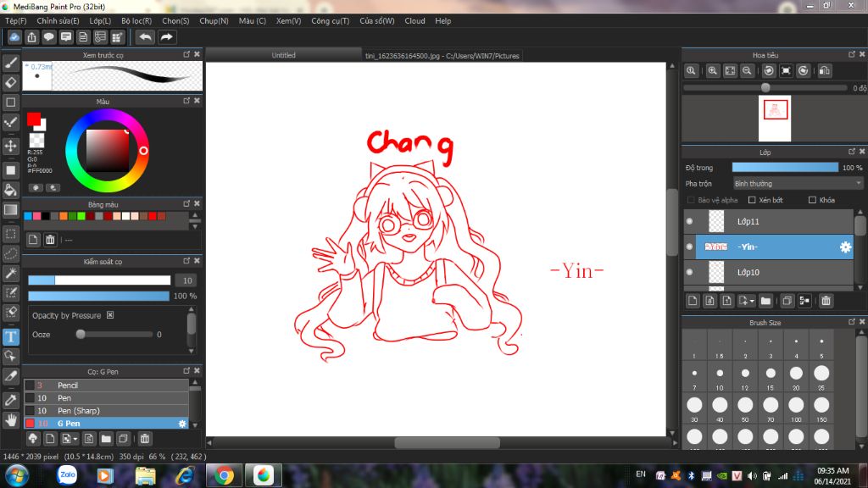Click the export/share icon in toolbar
868x488 pixels.
pyautogui.click(x=31, y=37)
